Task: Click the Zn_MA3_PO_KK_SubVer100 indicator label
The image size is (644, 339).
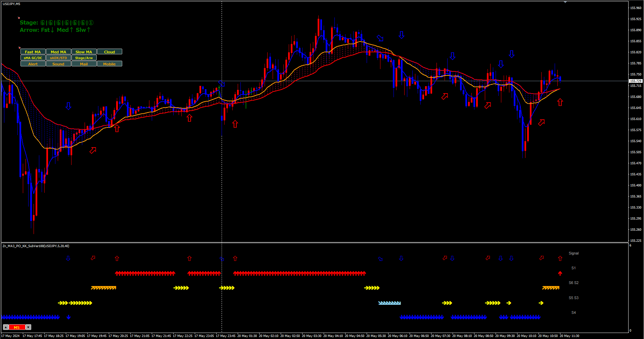Action: coord(36,246)
